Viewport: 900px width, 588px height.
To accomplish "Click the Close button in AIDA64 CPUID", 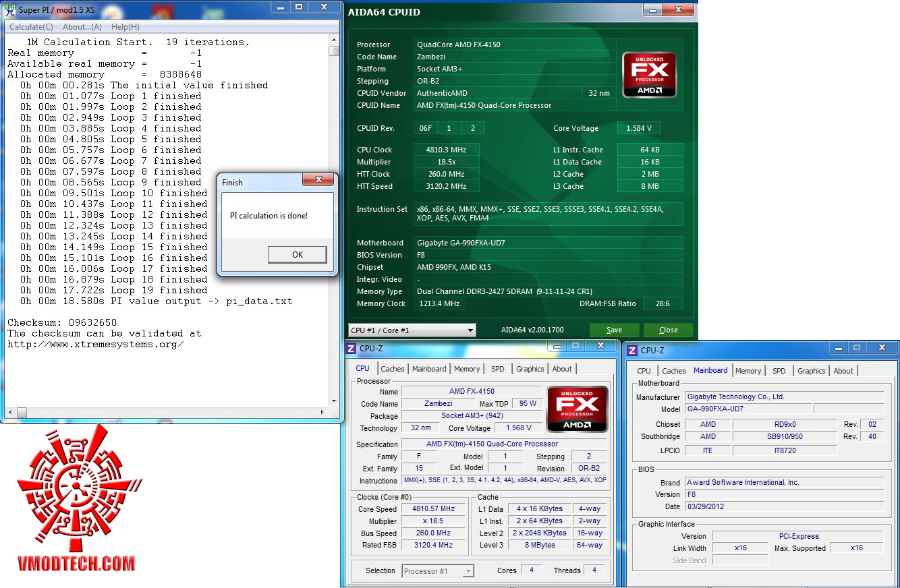I will click(669, 330).
